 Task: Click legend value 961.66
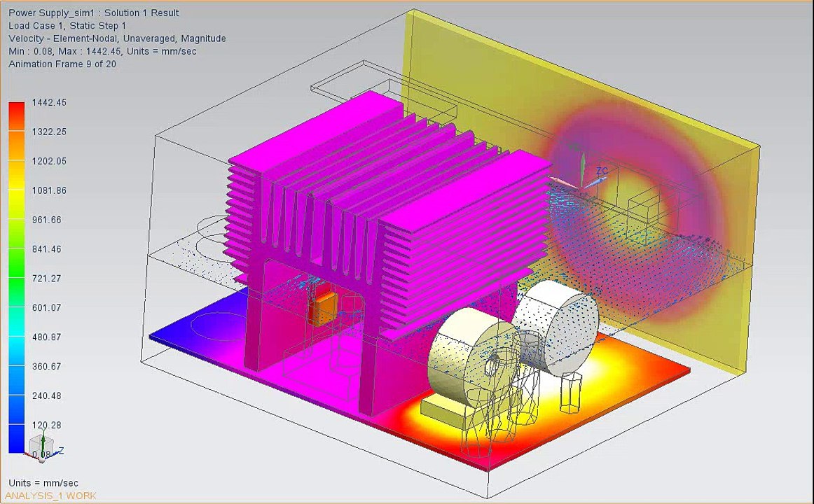point(47,220)
